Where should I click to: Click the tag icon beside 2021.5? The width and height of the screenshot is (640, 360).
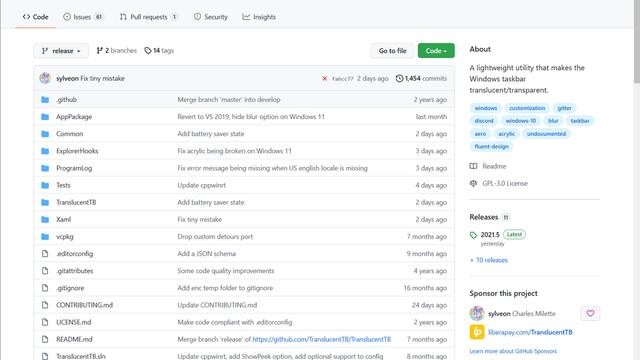(x=473, y=235)
